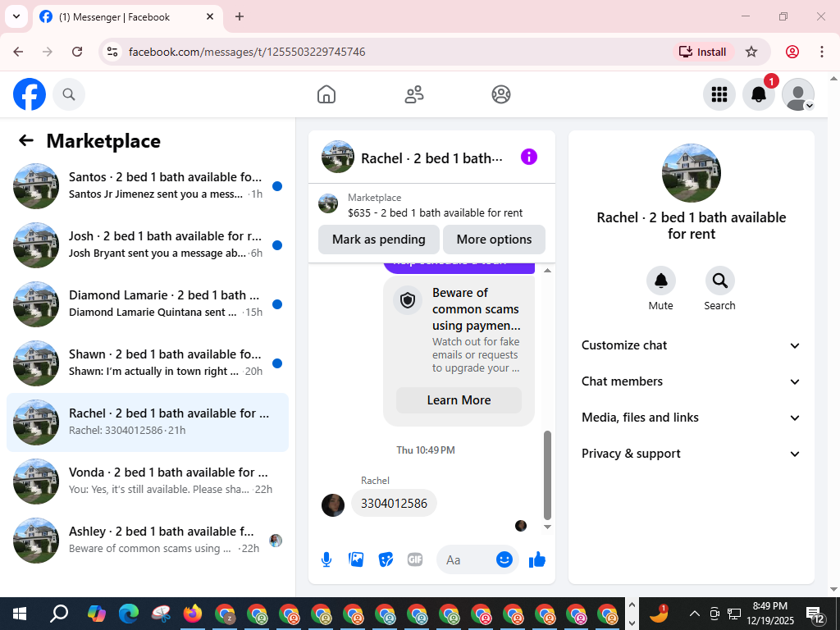Click the chat scroll up arrow
The height and width of the screenshot is (630, 840).
pyautogui.click(x=547, y=270)
